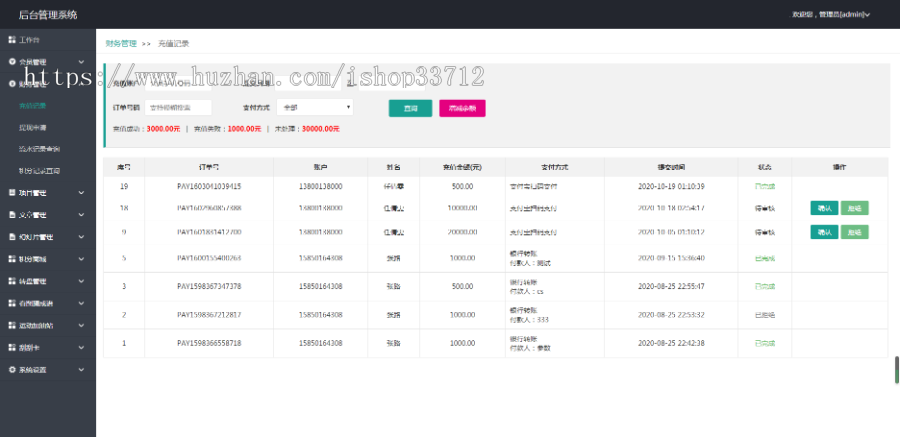This screenshot has width=900, height=437.
Task: Click order number PAY1600155400263
Action: click(209, 258)
